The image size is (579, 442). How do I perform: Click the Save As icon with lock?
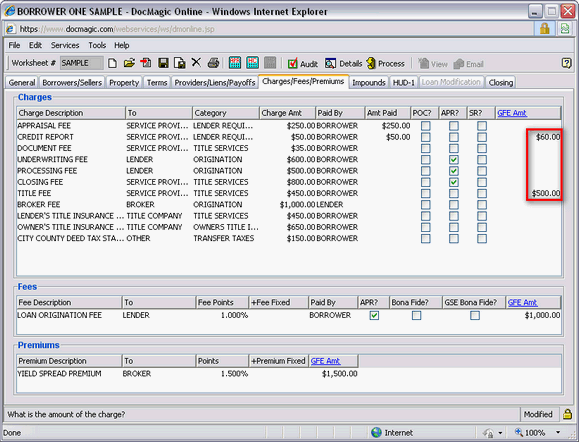point(180,63)
